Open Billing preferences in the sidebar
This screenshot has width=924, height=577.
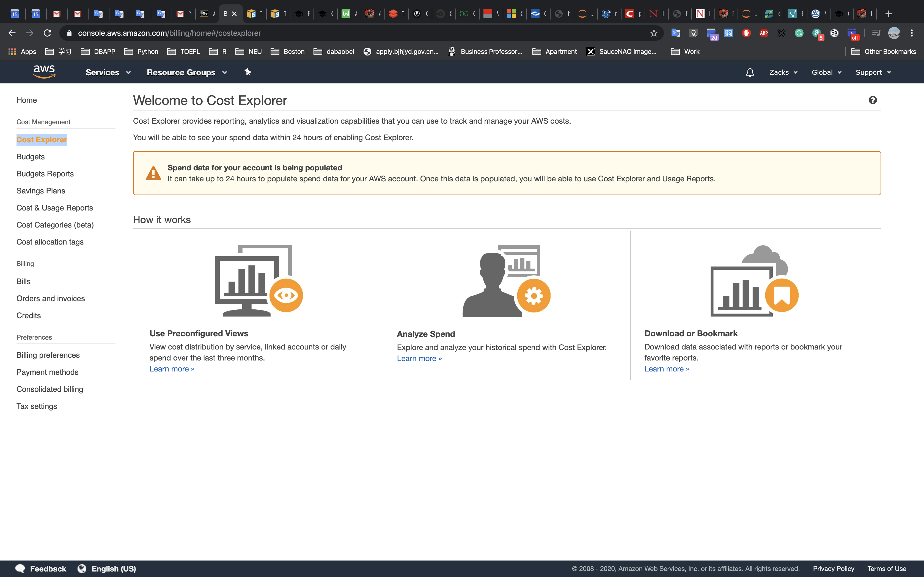click(x=48, y=355)
